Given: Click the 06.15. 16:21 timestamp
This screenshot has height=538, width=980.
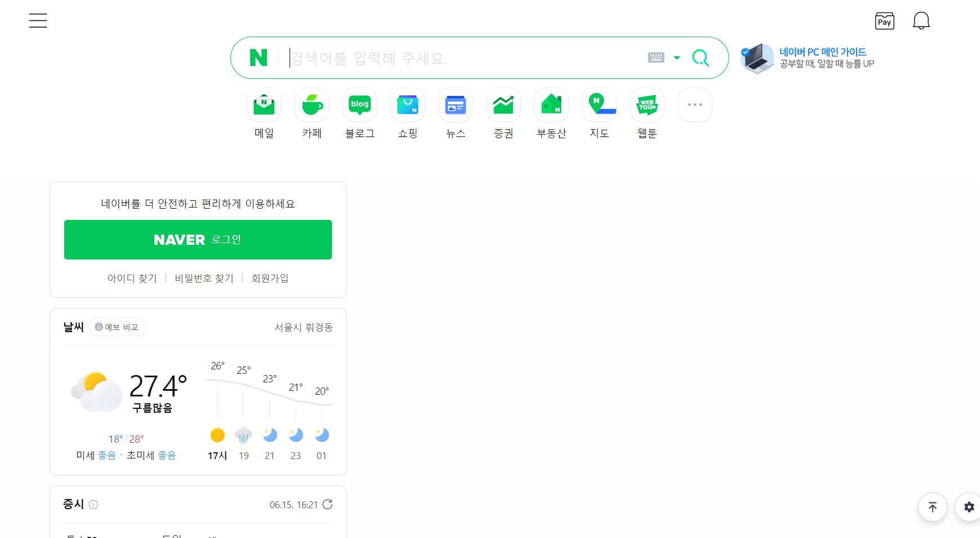Looking at the screenshot, I should coord(294,505).
